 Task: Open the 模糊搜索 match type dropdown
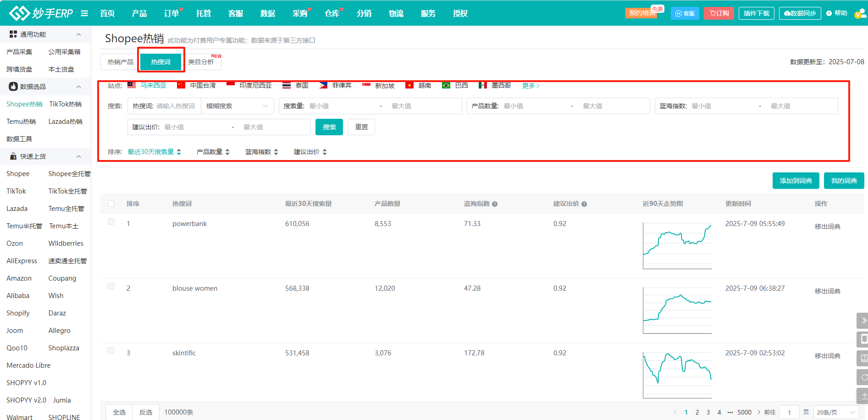click(x=238, y=106)
